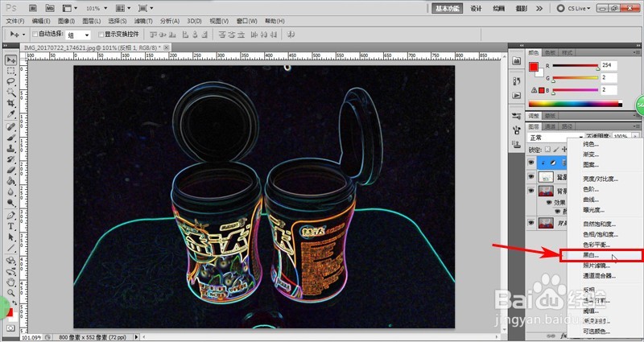
Task: Click the foreground color swatch in Color panel
Action: pos(534,67)
